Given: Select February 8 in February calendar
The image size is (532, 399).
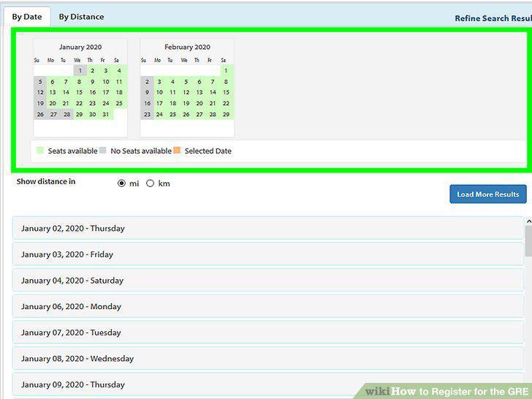Looking at the screenshot, I should [226, 82].
